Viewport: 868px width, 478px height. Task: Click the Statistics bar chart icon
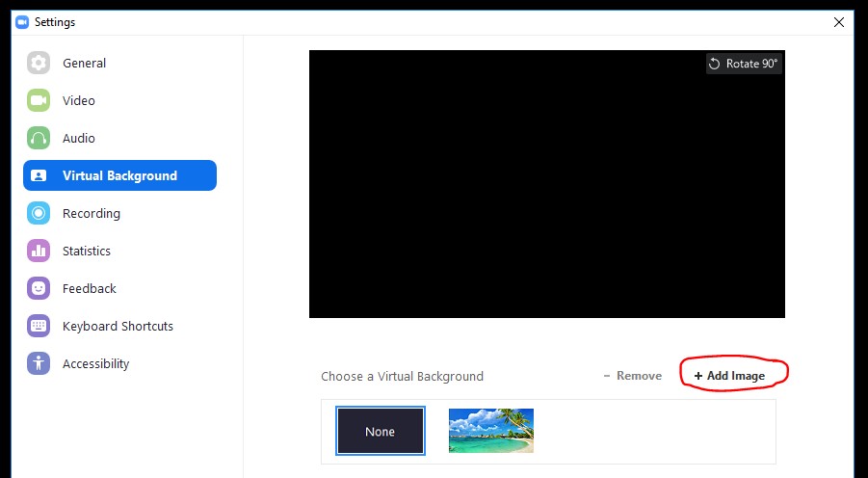click(39, 251)
